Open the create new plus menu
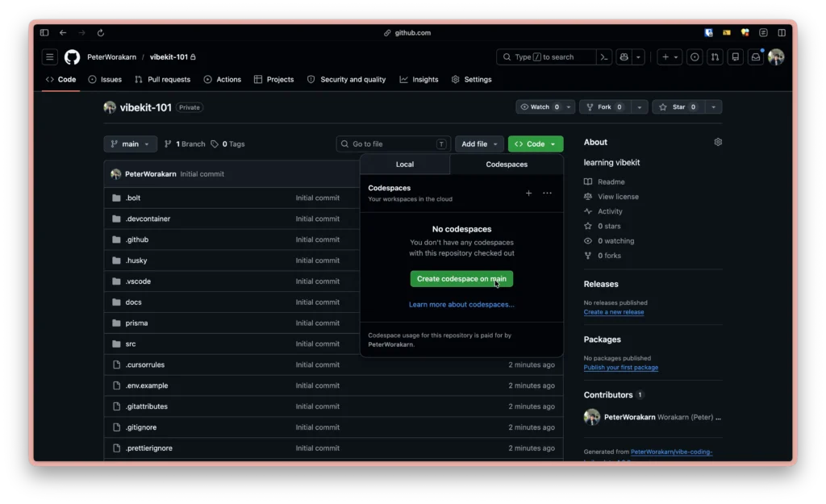 point(670,57)
